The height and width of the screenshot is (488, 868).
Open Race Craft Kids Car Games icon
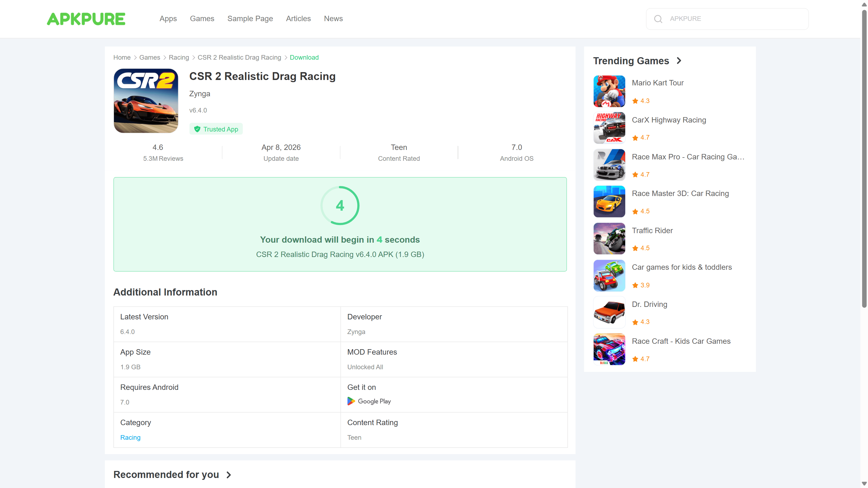click(609, 349)
